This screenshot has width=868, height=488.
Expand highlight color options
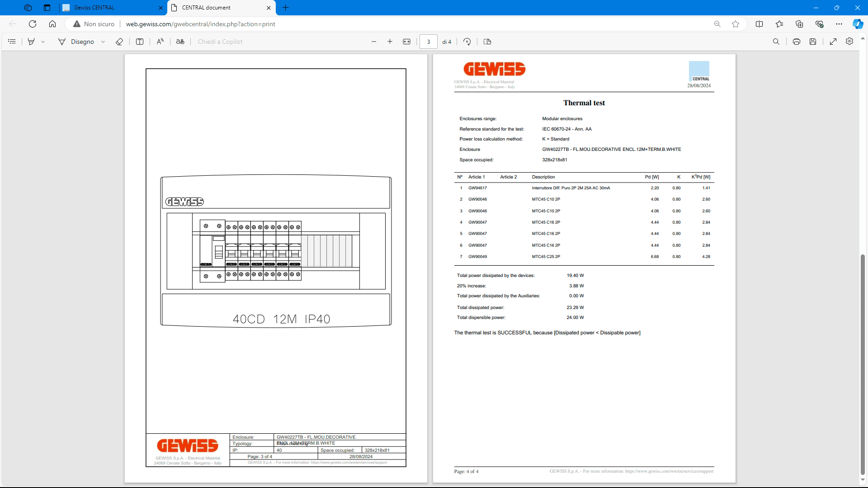43,42
